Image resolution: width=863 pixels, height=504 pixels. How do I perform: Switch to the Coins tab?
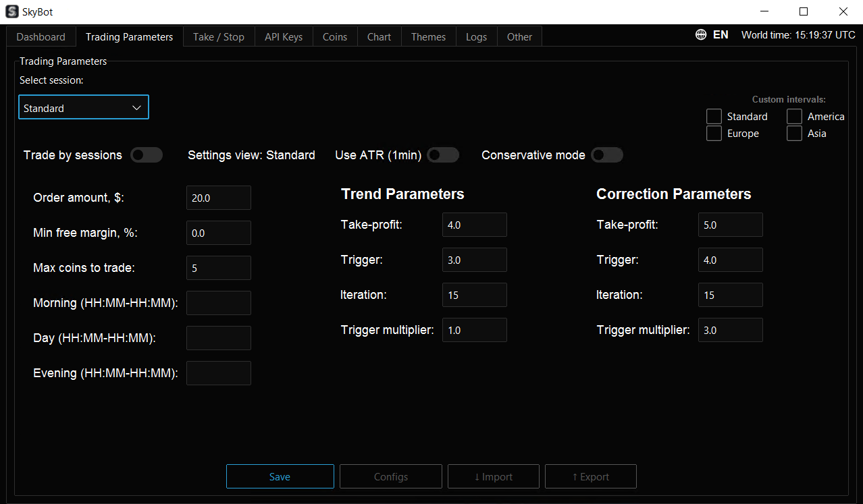click(x=335, y=36)
